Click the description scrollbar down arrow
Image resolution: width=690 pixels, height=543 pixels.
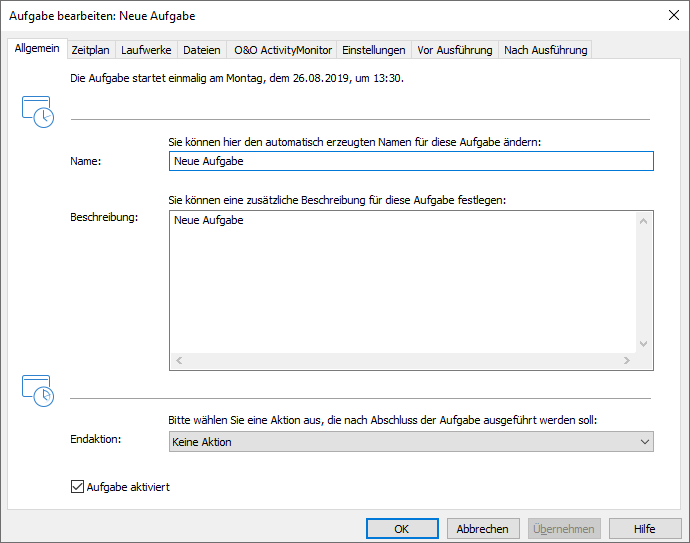[x=643, y=344]
